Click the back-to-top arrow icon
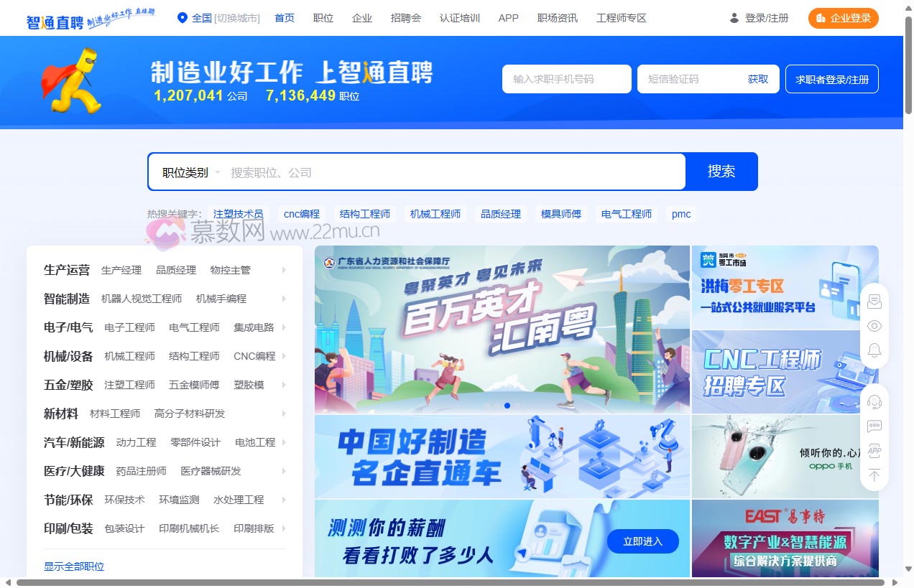Screen dimensions: 914x588 pos(874,475)
